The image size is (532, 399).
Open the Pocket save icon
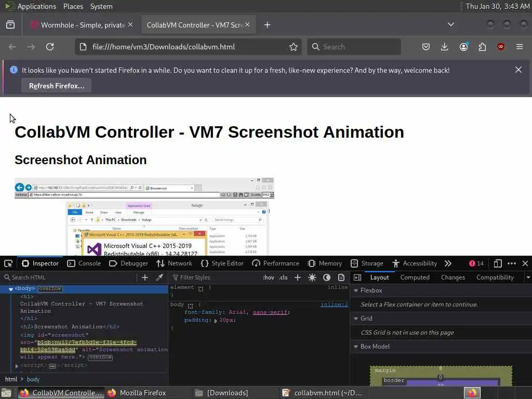click(426, 47)
